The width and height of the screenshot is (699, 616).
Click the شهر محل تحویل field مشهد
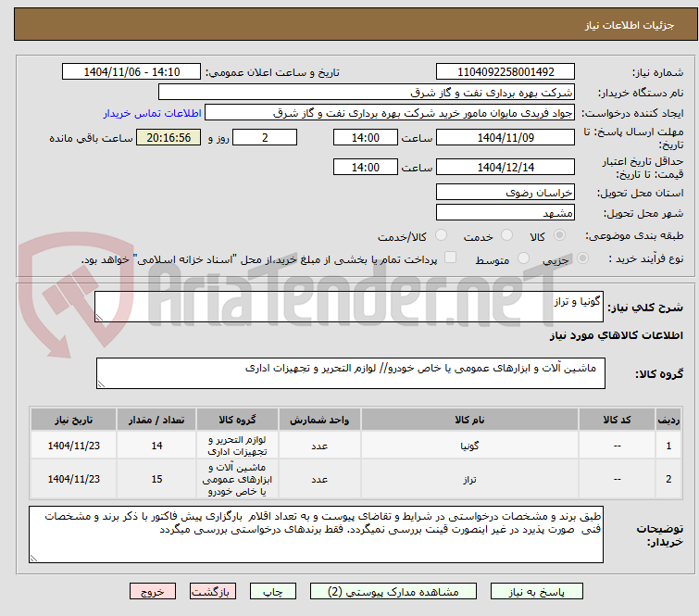coord(506,213)
